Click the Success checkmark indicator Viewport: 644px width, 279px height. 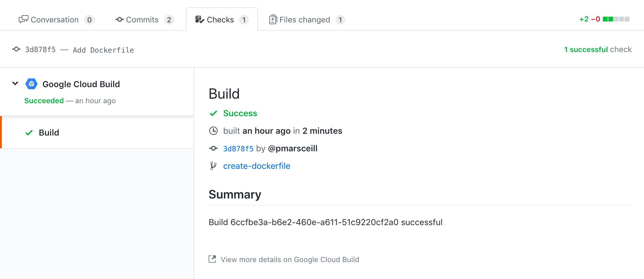[x=213, y=113]
